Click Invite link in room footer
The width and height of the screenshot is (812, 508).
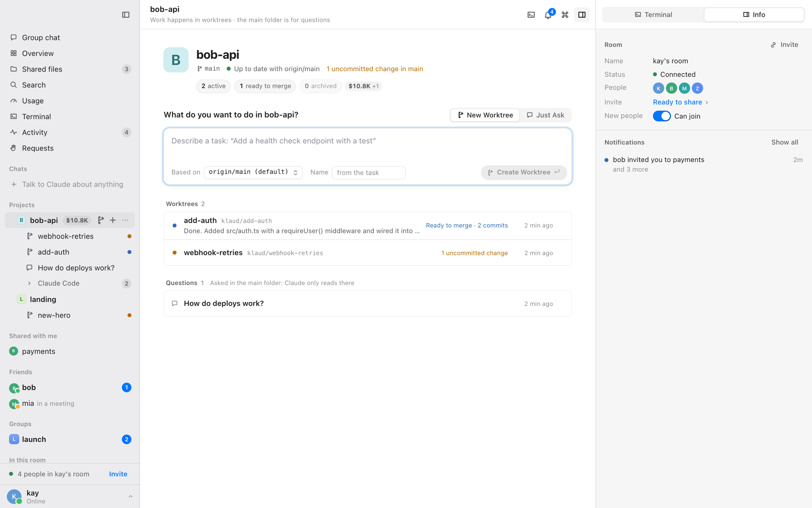118,474
